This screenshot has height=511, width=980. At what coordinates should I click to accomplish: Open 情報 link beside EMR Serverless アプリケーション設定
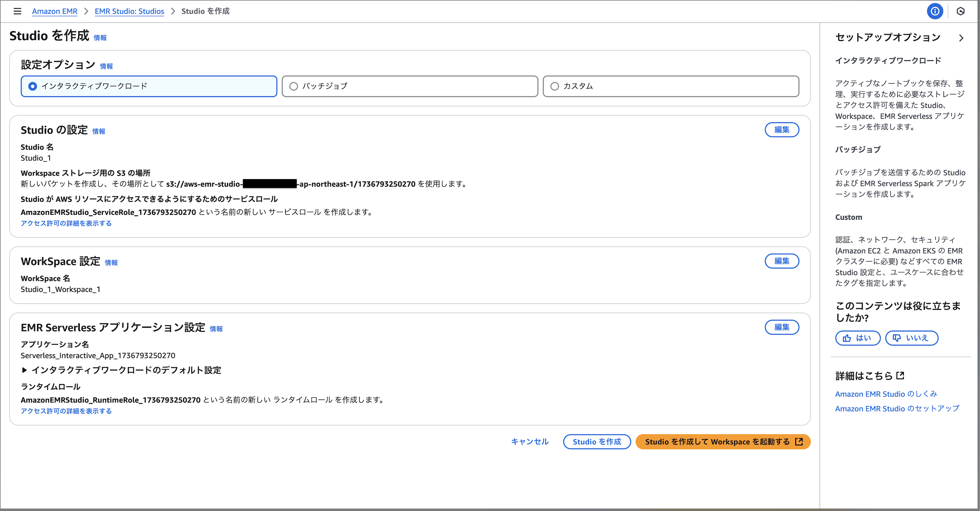click(216, 329)
